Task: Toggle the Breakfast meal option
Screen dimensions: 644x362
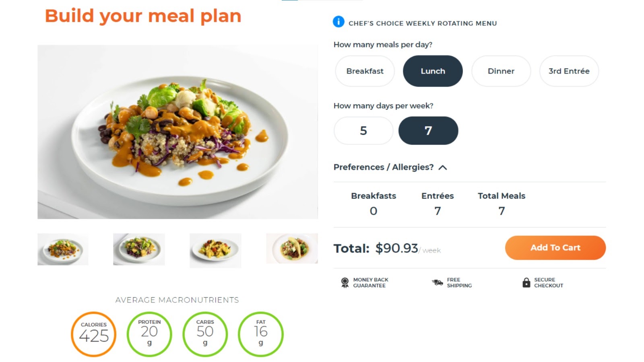Action: [365, 71]
